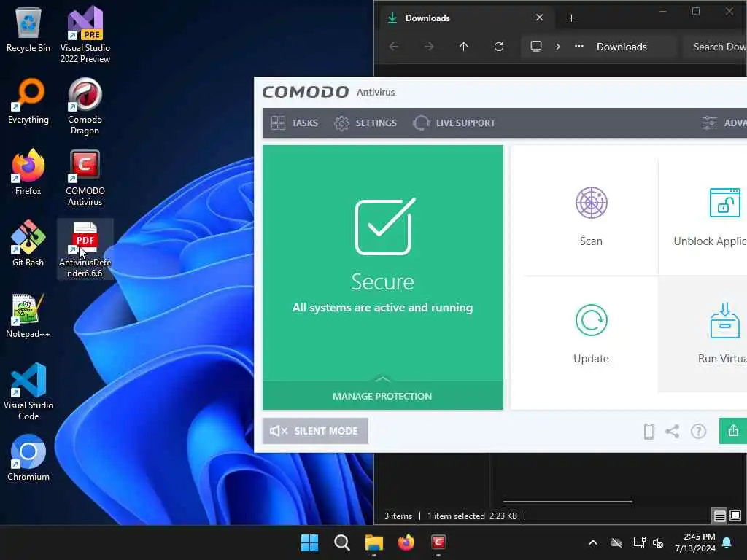The width and height of the screenshot is (747, 560).
Task: Click the Search Downloads field
Action: [715, 47]
